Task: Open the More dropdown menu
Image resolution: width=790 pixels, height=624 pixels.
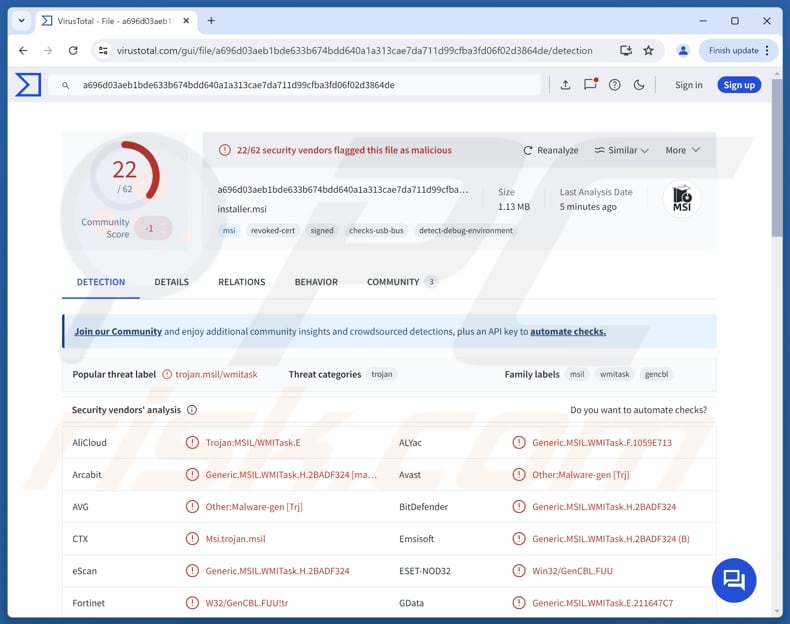Action: pos(682,150)
